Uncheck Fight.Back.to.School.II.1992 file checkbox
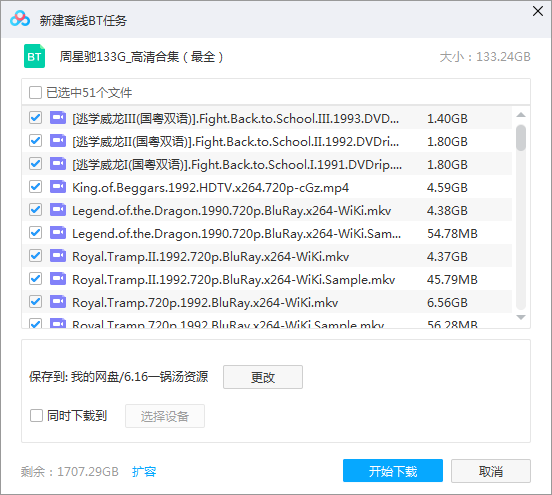This screenshot has height=495, width=552. (x=36, y=141)
